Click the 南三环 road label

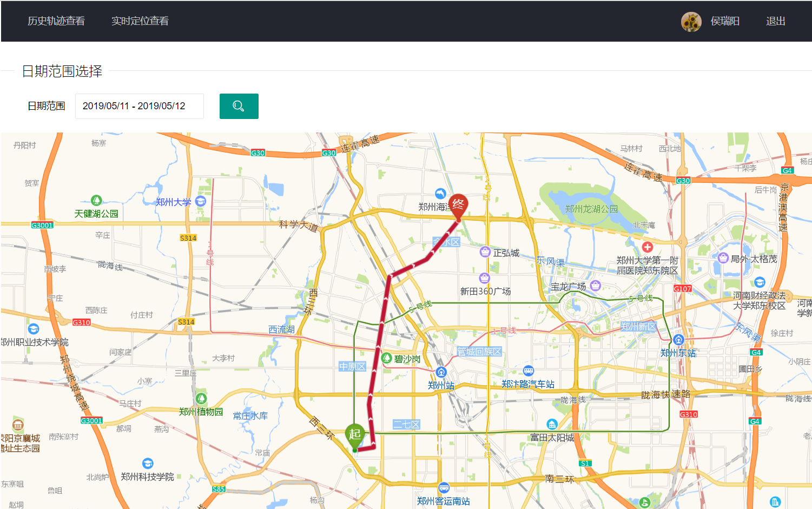(560, 479)
